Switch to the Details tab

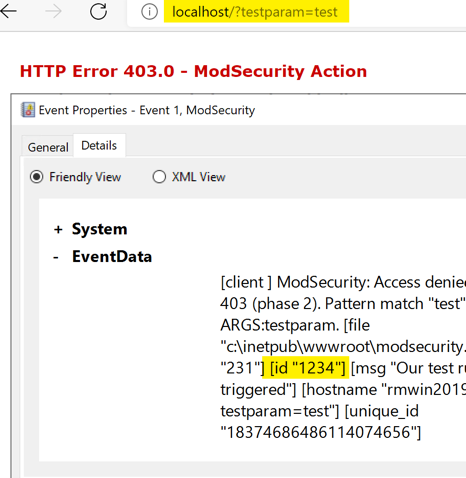(x=99, y=145)
